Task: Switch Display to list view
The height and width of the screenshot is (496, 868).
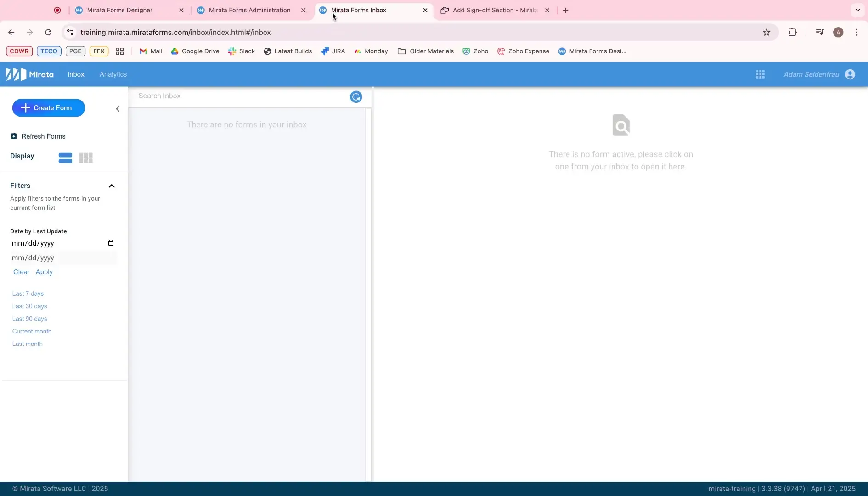Action: tap(65, 158)
